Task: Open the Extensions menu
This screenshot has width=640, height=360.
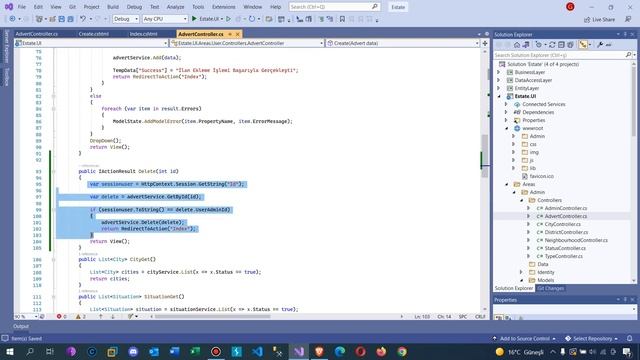Action: pyautogui.click(x=224, y=7)
